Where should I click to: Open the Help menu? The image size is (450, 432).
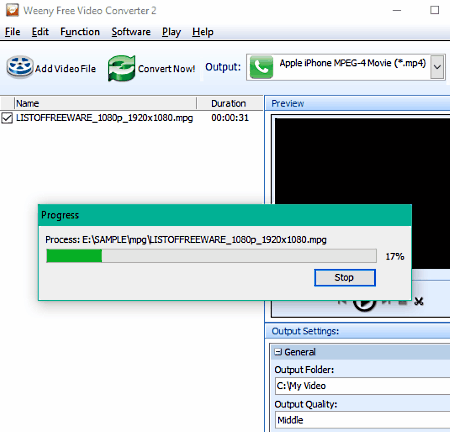[203, 32]
